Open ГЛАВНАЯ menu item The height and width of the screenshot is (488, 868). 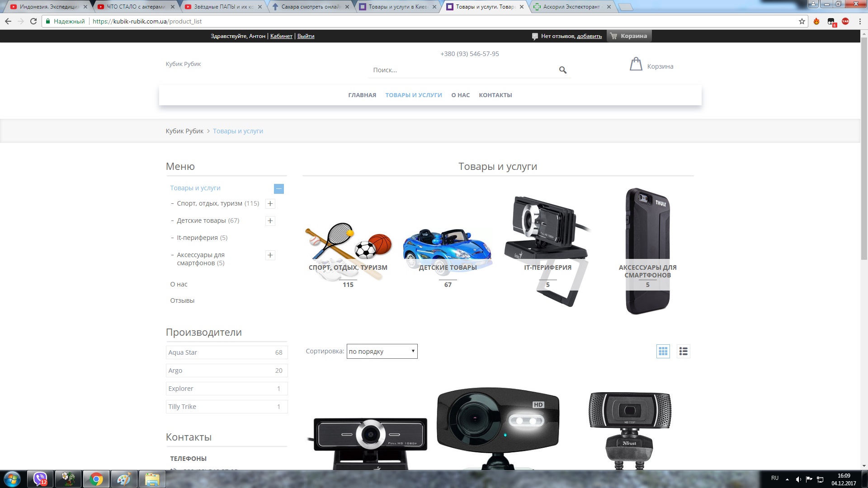[x=362, y=95]
